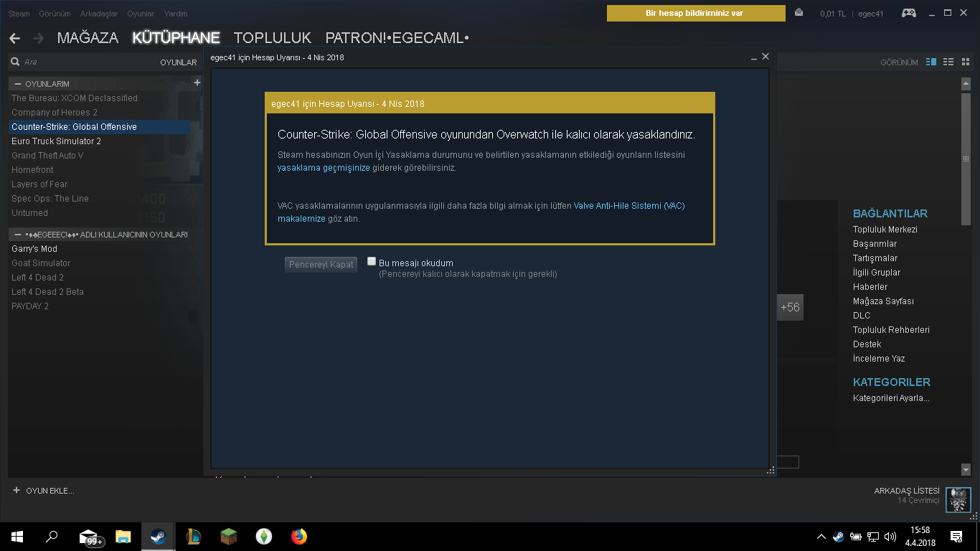Switch library to grid view
The width and height of the screenshot is (980, 551).
[965, 62]
